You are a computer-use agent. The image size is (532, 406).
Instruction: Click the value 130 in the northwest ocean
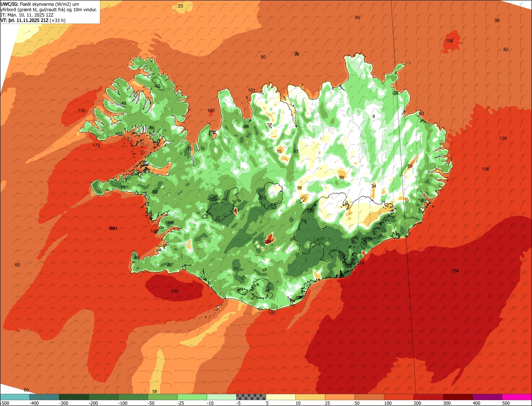click(x=81, y=110)
